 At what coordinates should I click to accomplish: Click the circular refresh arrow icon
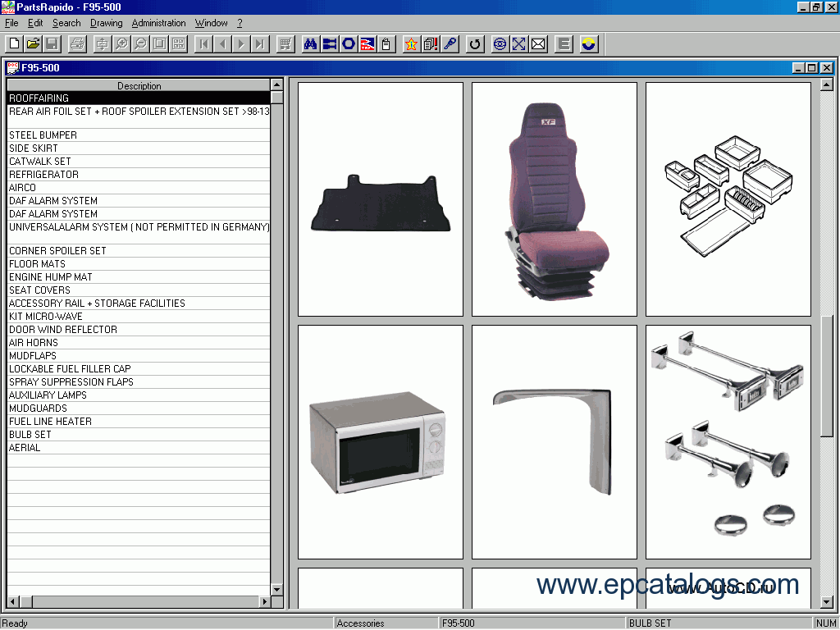tap(475, 44)
